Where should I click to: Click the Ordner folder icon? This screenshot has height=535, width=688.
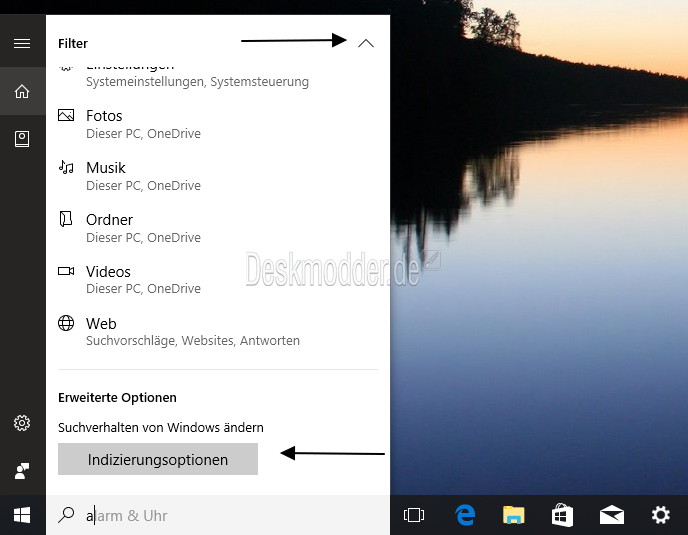point(66,219)
